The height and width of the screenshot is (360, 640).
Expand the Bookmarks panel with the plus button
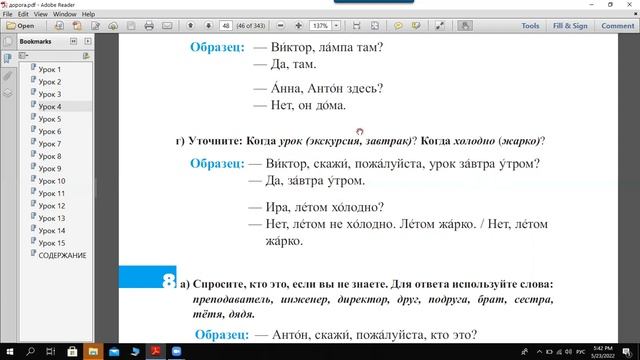pyautogui.click(x=88, y=41)
